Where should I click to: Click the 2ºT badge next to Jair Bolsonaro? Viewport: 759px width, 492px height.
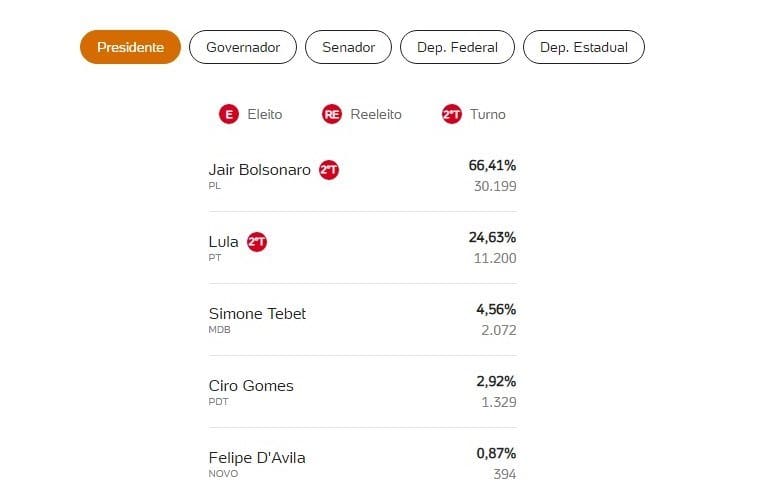(x=329, y=170)
